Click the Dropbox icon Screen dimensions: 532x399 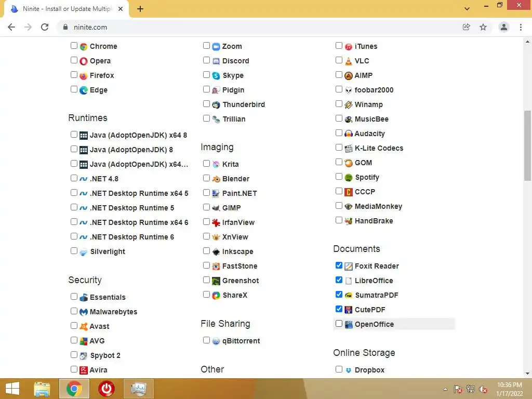pos(349,370)
